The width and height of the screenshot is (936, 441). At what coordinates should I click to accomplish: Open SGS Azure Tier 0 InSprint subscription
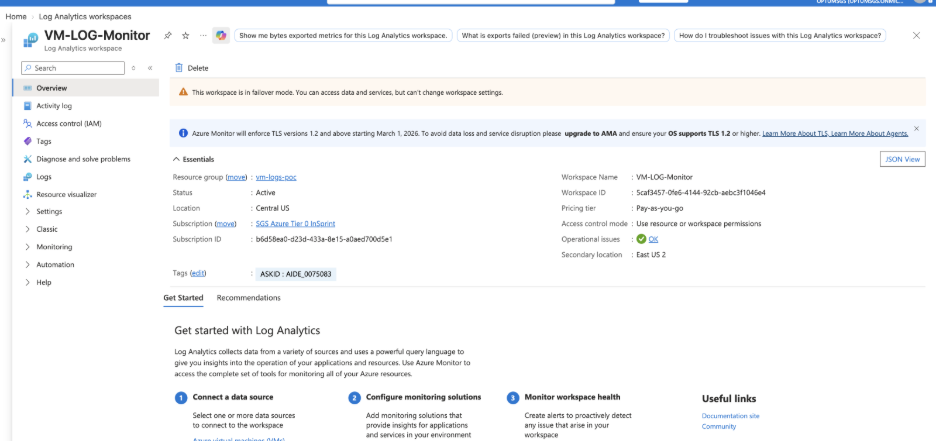295,224
